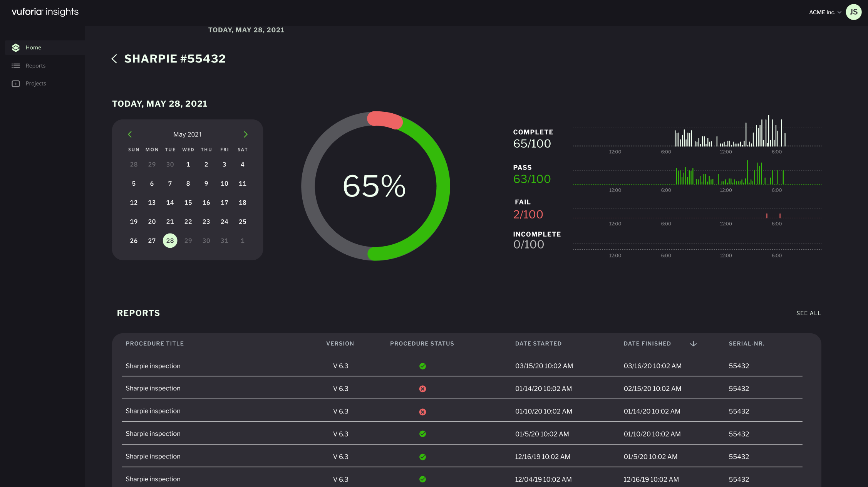The image size is (868, 487).
Task: Open report finished 03/16/20 10:02 AM
Action: tap(652, 366)
